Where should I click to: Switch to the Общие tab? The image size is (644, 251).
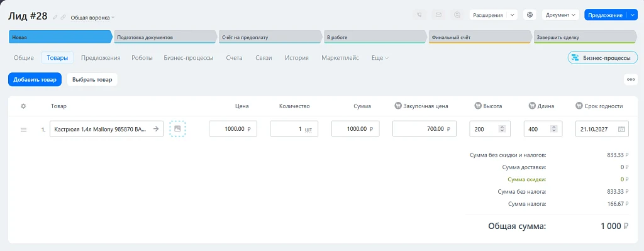24,58
